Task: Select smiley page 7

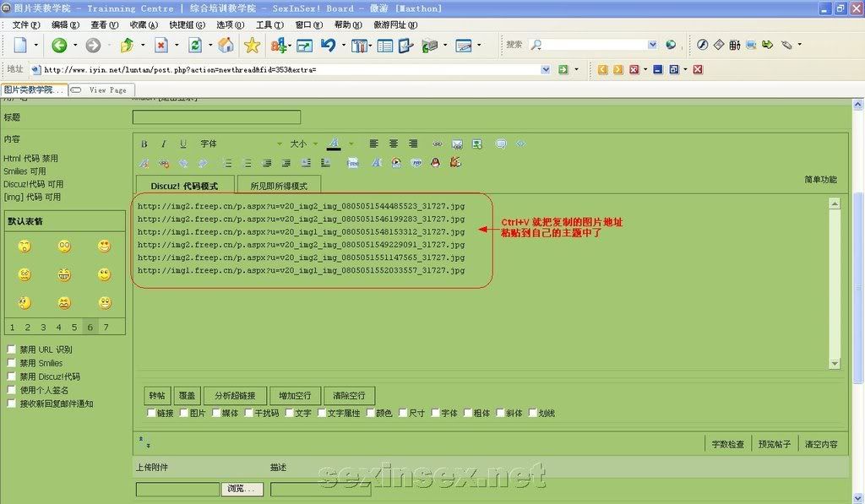Action: (106, 327)
